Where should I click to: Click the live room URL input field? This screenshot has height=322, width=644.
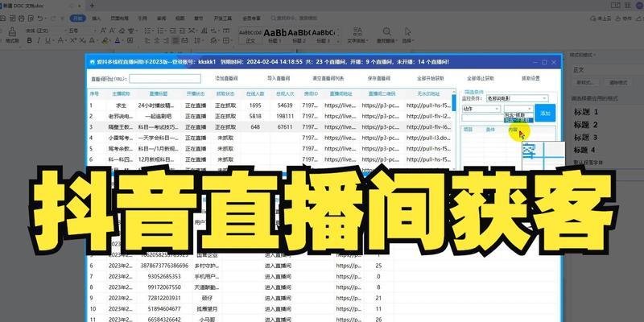pos(165,78)
